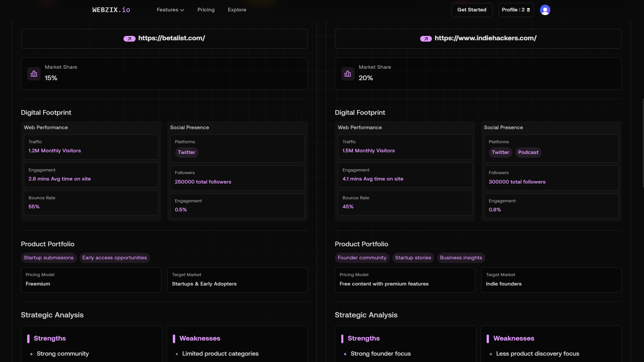Click 300000 total followers value
644x362 pixels.
coord(517,182)
